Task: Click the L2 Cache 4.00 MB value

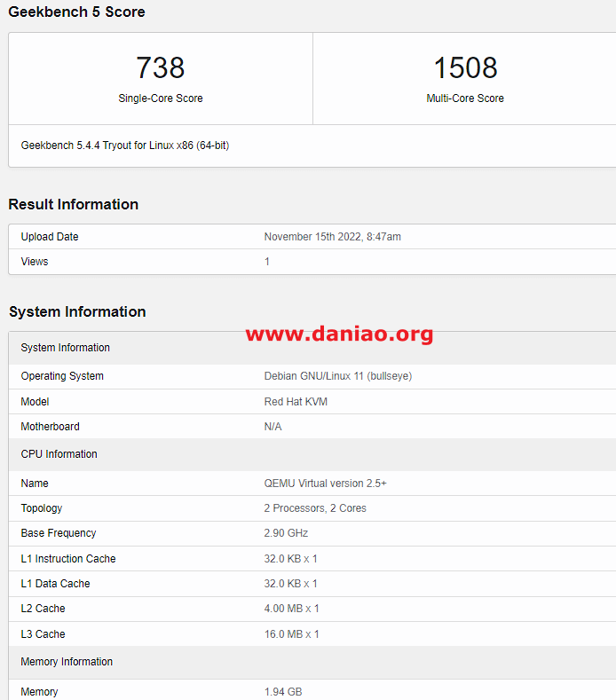Action: click(291, 609)
